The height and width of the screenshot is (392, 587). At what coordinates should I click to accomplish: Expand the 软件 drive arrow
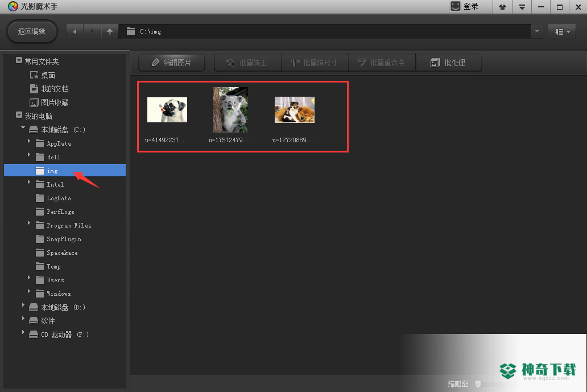23,319
